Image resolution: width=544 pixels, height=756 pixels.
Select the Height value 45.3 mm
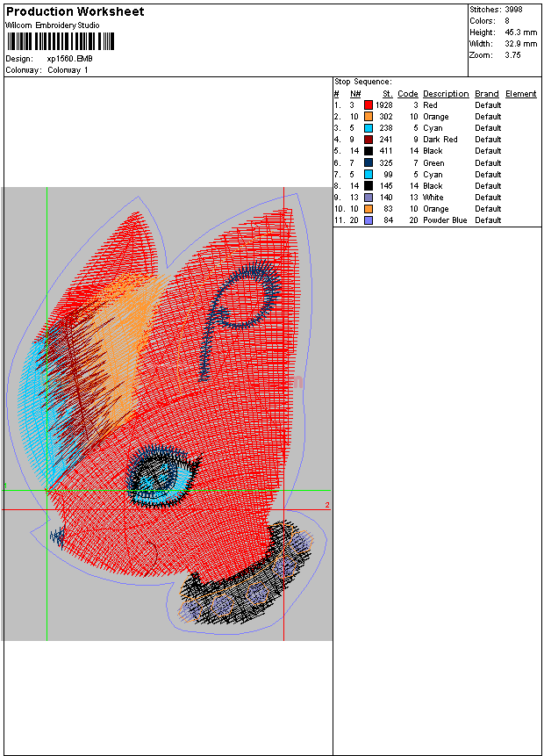coord(521,32)
